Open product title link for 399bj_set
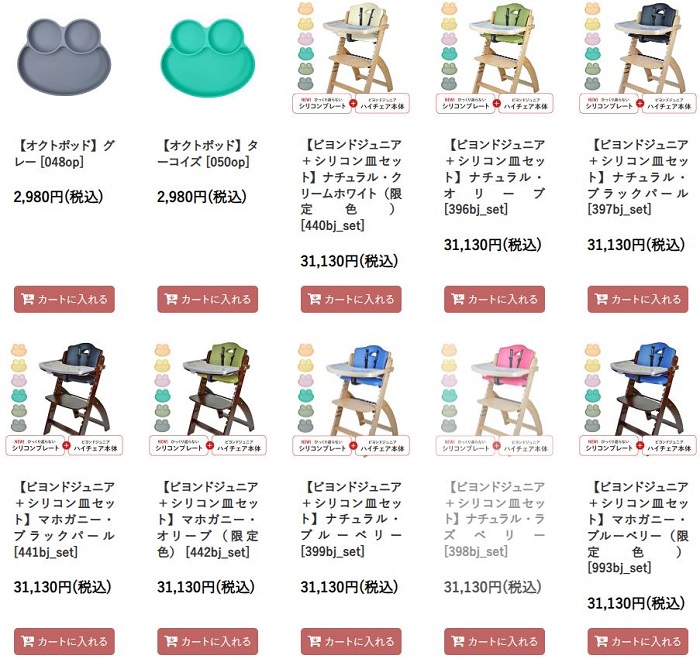Image resolution: width=700 pixels, height=669 pixels. coord(351,519)
